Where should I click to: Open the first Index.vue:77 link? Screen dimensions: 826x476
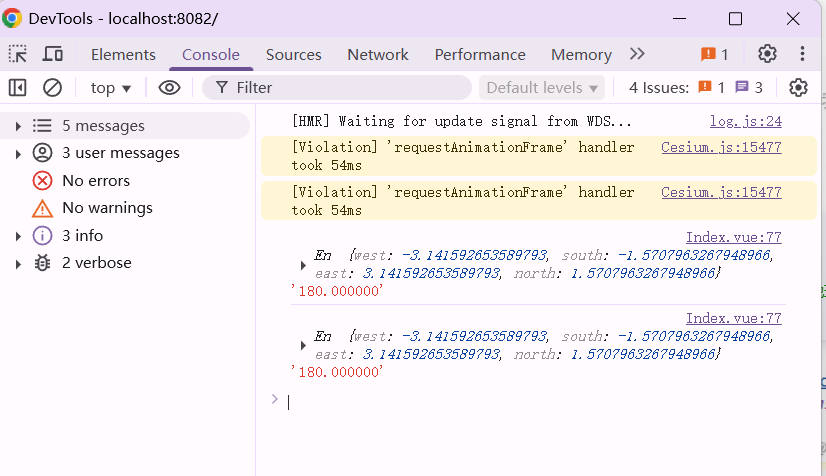733,237
